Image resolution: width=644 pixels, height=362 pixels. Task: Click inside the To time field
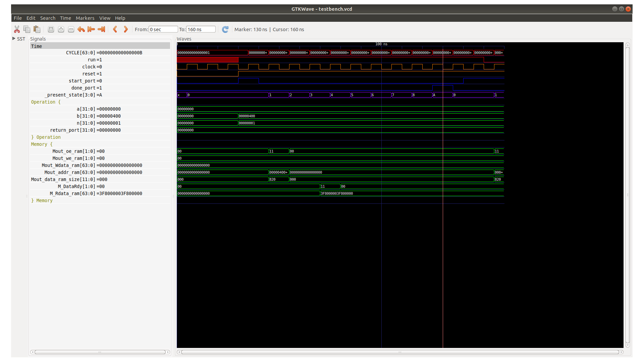click(201, 29)
